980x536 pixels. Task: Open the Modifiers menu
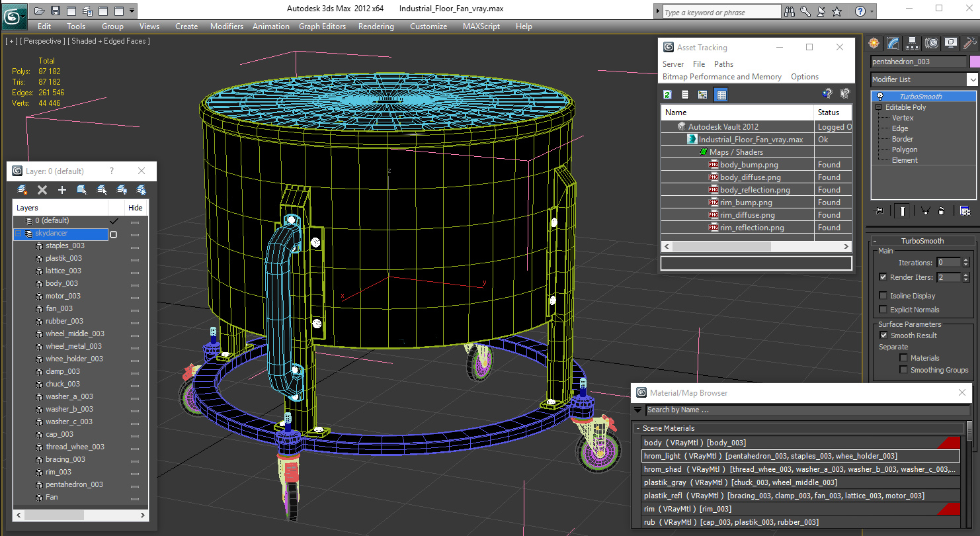(227, 26)
